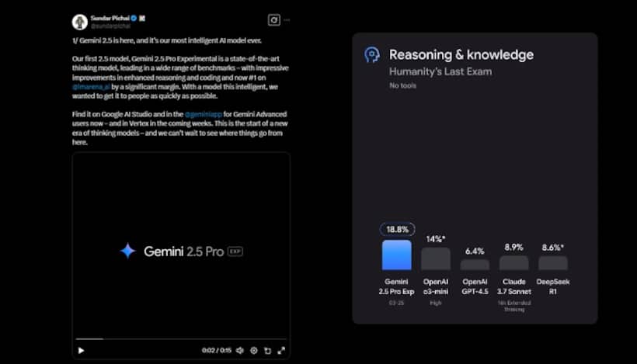Viewport: 637px width, 364px height.
Task: Click the OpenAI GPT-4.5 gray bar
Action: 475,265
